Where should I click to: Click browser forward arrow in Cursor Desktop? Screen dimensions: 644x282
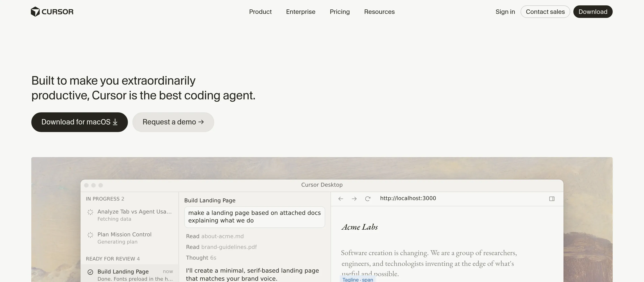(x=354, y=199)
